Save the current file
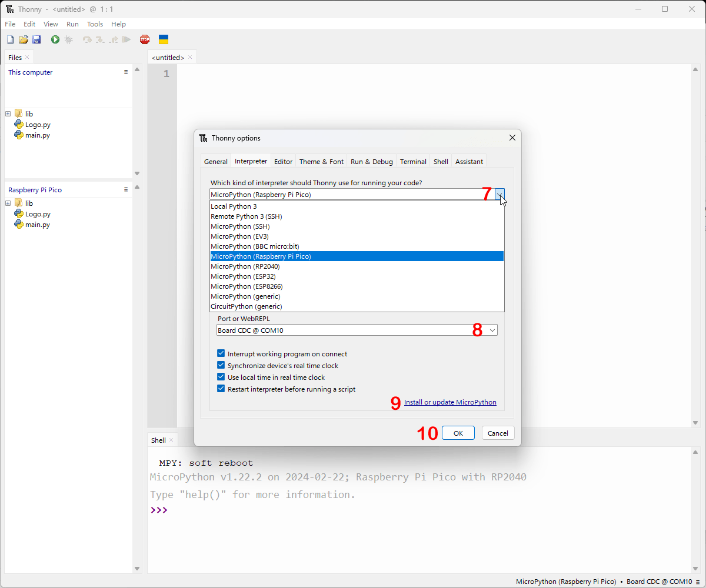The image size is (706, 588). point(37,39)
